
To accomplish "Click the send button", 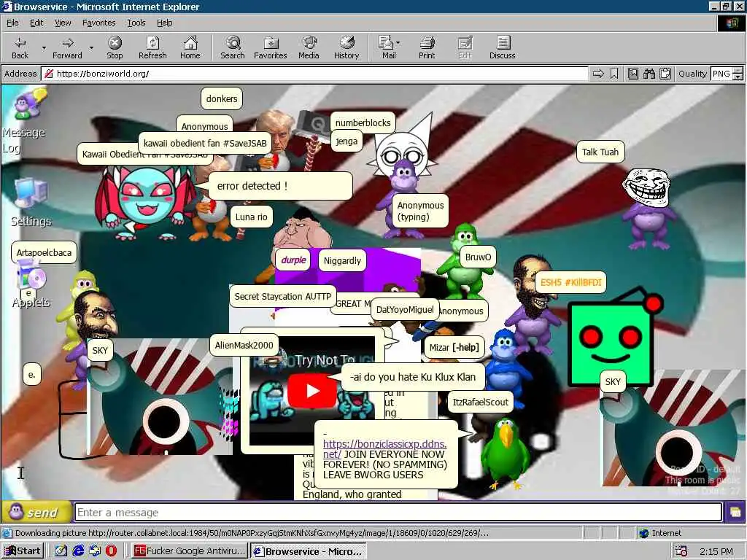I will [x=36, y=513].
